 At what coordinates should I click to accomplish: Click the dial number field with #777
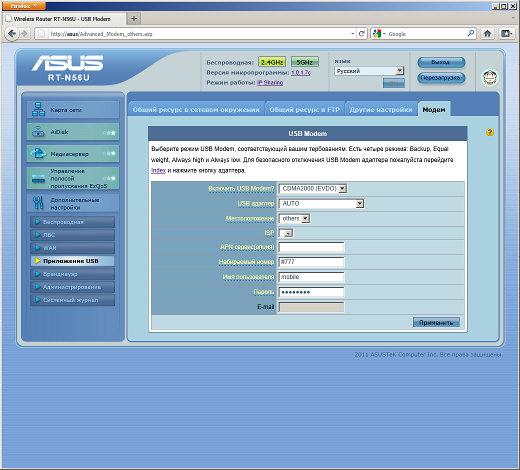pos(311,262)
